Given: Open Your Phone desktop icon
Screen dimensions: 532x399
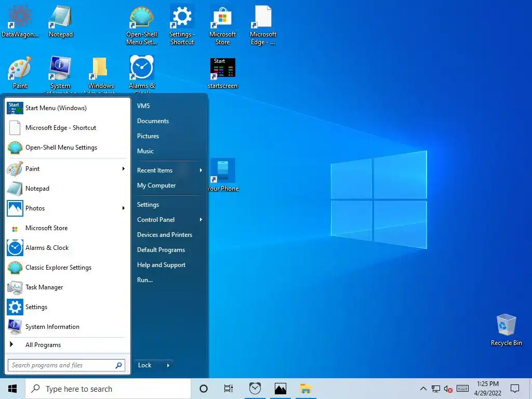Looking at the screenshot, I should pyautogui.click(x=223, y=175).
